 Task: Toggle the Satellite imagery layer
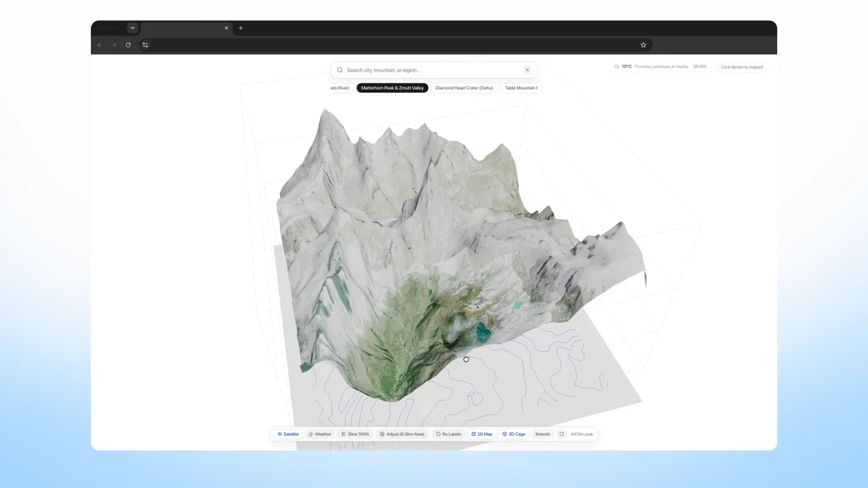click(288, 434)
